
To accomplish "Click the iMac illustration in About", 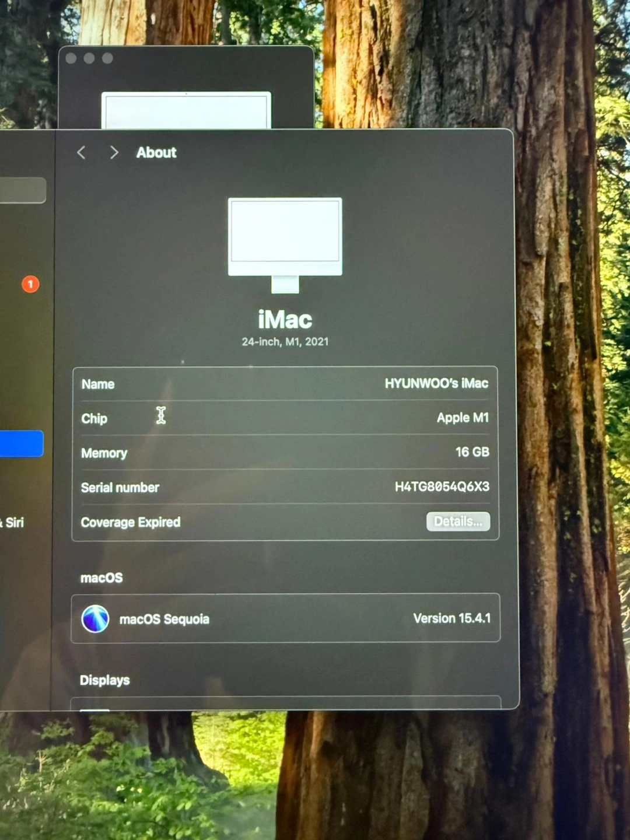I will tap(285, 245).
